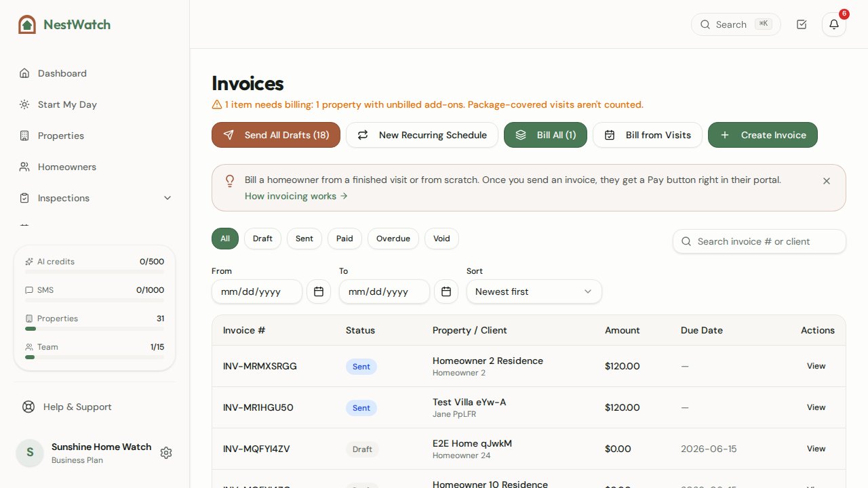Open the notifications bell
Image resolution: width=868 pixels, height=488 pixels.
click(x=834, y=24)
